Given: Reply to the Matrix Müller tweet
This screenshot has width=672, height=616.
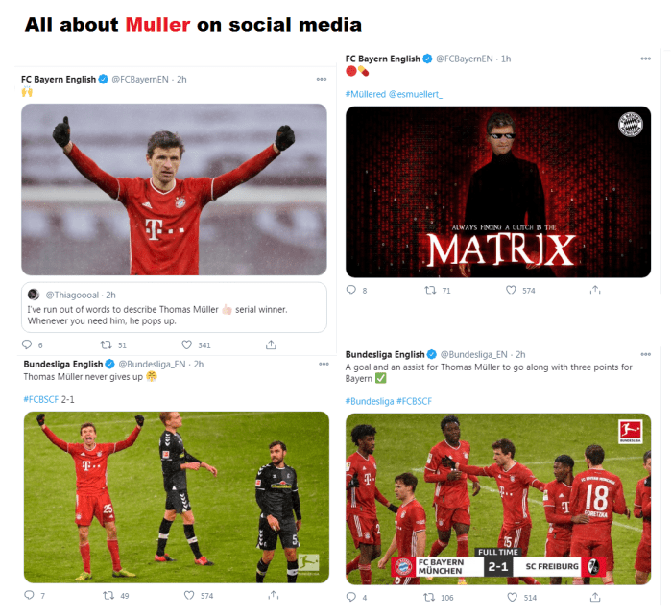Looking at the screenshot, I should (351, 290).
